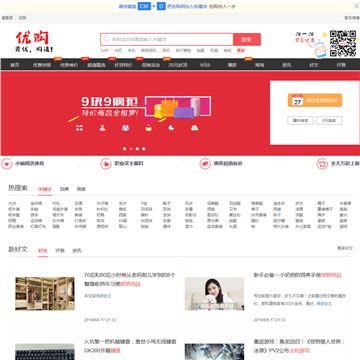Select the 品牌 tab under 热搜索
The image size is (360, 360).
(64, 189)
